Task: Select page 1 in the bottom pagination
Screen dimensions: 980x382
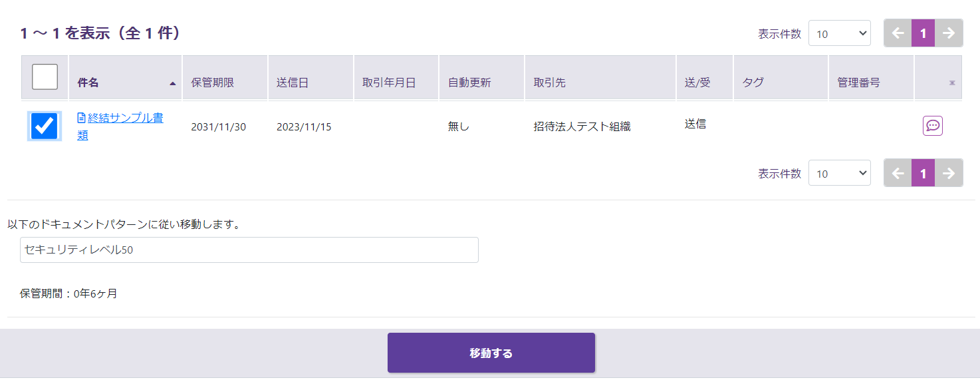Action: point(923,173)
